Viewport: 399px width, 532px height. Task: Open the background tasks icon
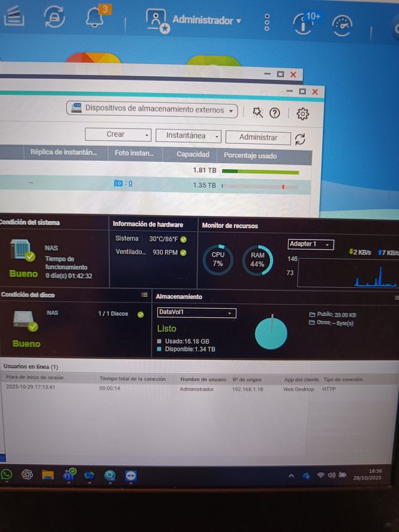54,17
